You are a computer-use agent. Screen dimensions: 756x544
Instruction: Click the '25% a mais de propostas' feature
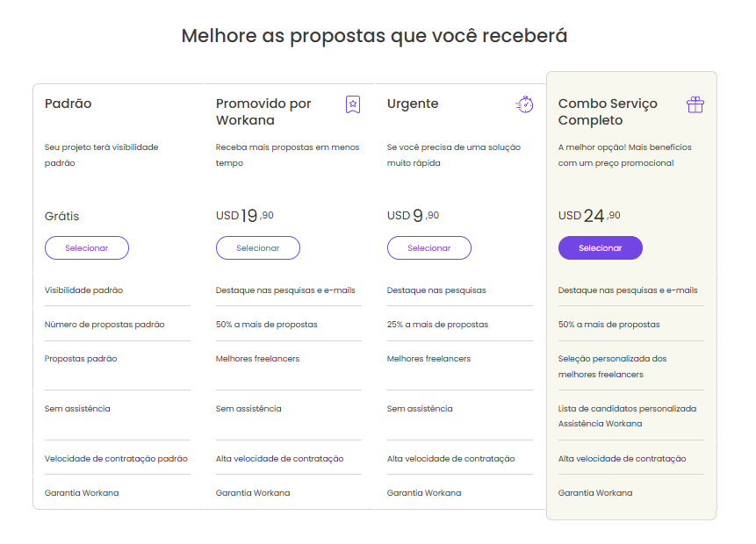pyautogui.click(x=437, y=325)
